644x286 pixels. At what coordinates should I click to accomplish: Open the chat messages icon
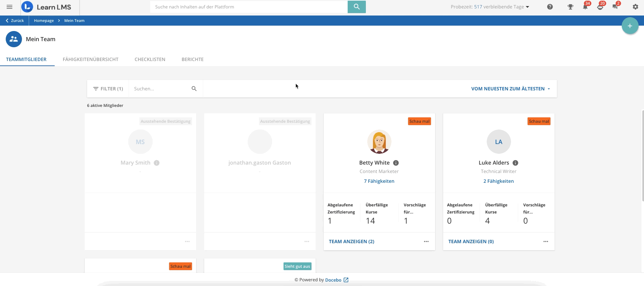615,7
